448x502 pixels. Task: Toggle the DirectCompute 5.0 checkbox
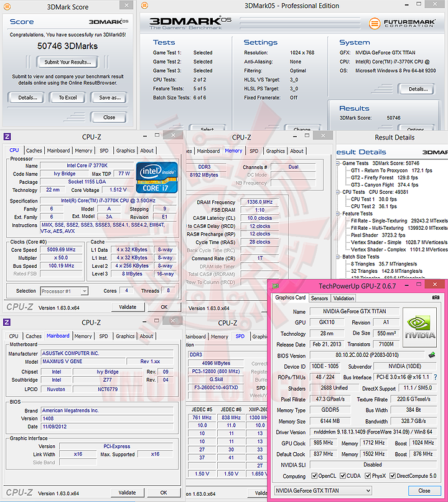(x=393, y=476)
